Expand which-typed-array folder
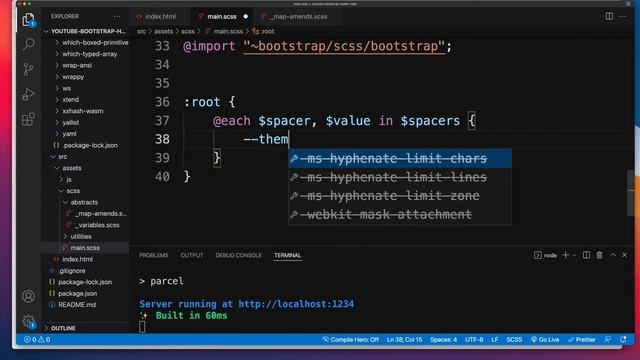 [86, 54]
